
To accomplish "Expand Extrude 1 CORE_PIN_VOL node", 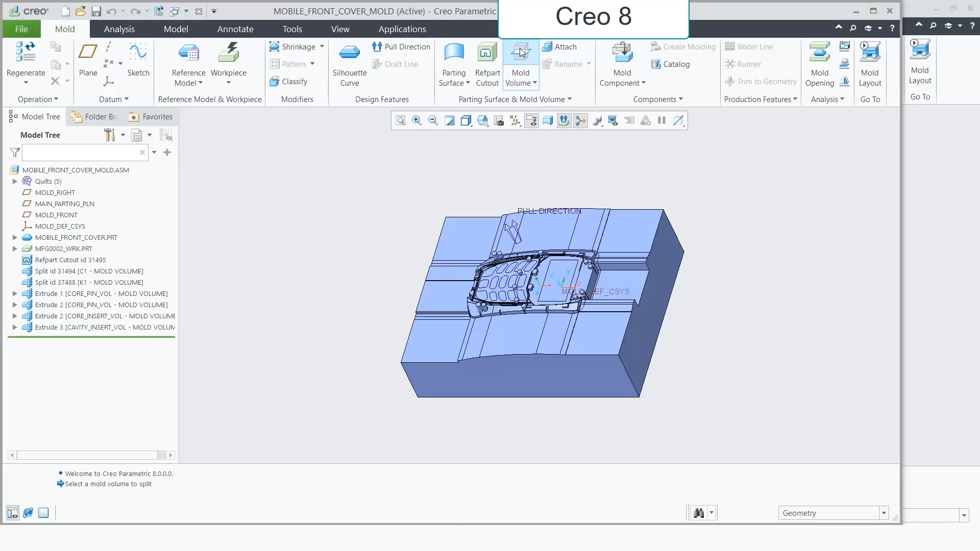I will pos(15,293).
